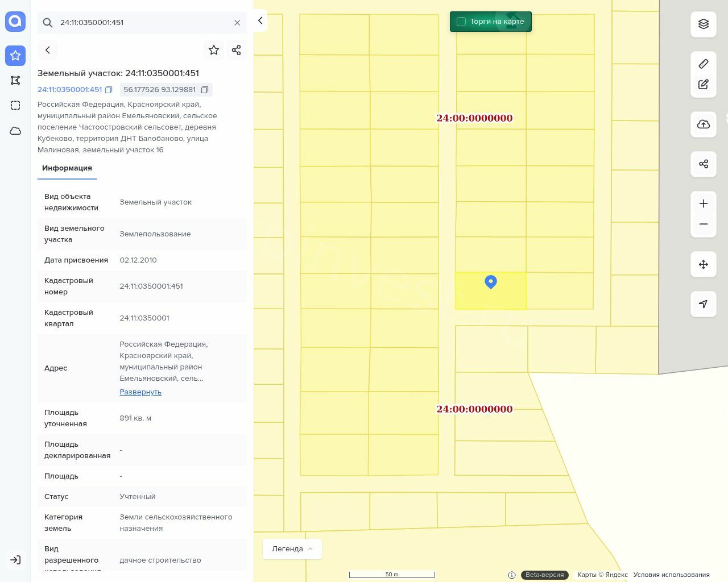Zoom in on the map
728x582 pixels.
click(704, 204)
